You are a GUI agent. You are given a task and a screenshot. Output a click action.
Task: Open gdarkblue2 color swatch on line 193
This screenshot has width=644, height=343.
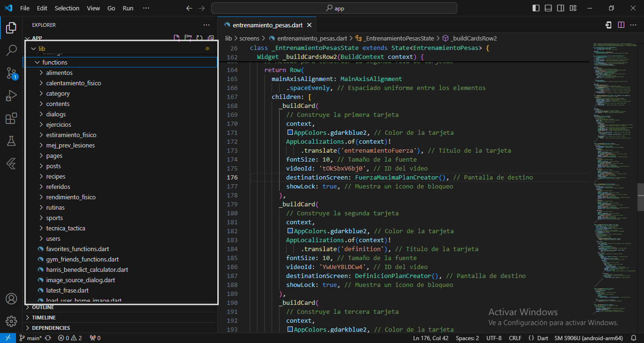290,330
